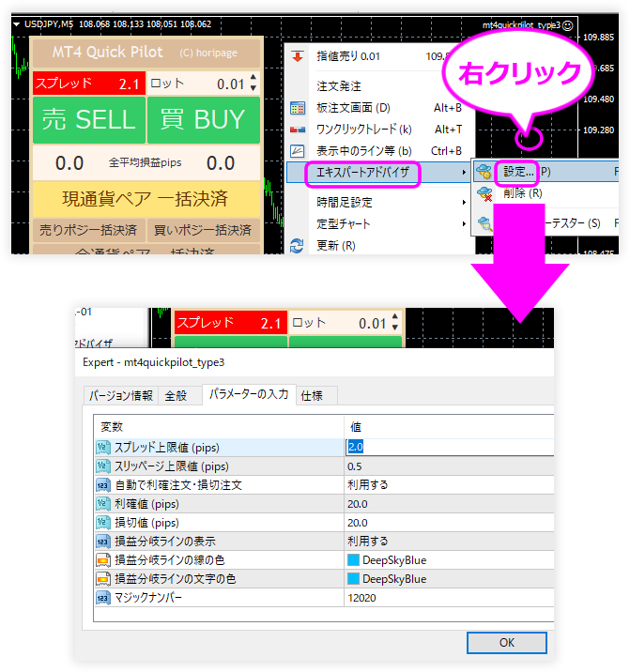
Task: Click the 板注文画面 grid icon
Action: point(298,108)
